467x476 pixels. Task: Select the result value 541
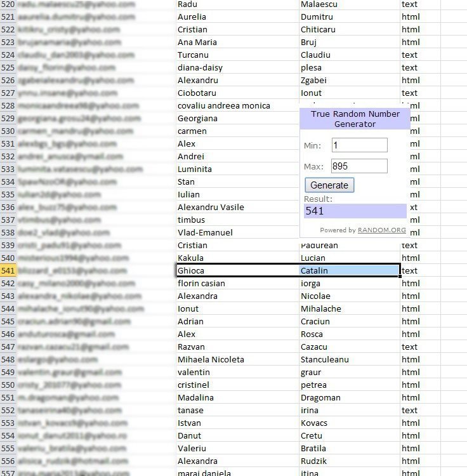click(355, 211)
